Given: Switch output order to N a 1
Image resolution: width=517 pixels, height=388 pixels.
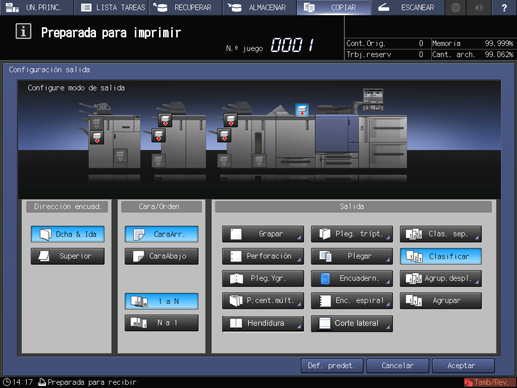Looking at the screenshot, I should (162, 323).
